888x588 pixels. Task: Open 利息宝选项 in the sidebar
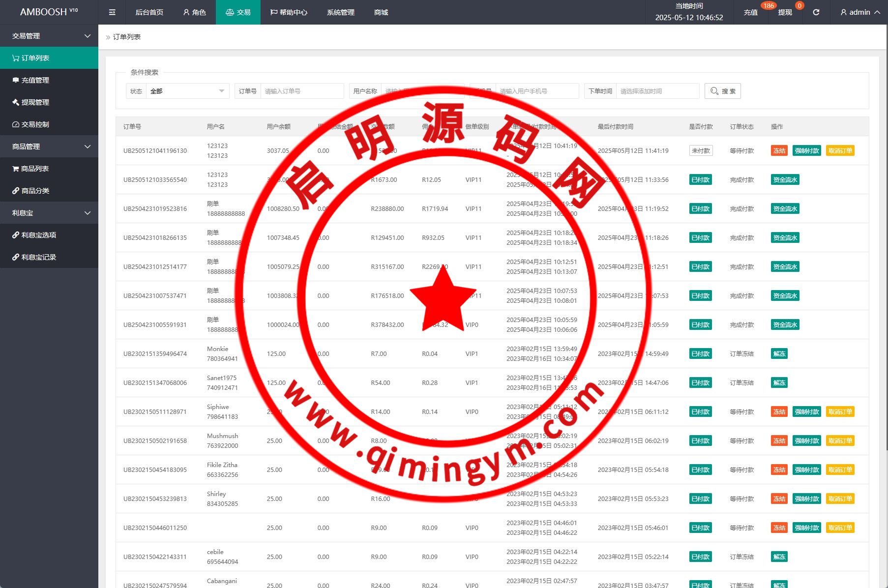pos(39,235)
